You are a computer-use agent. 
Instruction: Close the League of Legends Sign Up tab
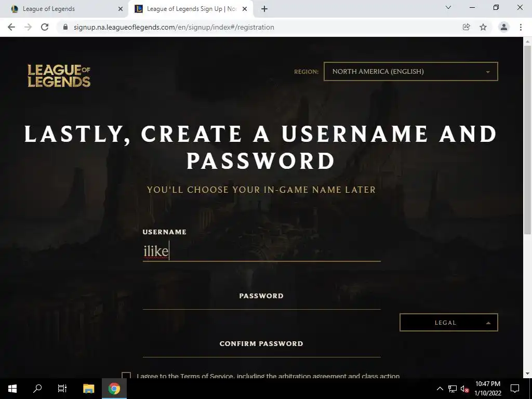click(x=245, y=9)
